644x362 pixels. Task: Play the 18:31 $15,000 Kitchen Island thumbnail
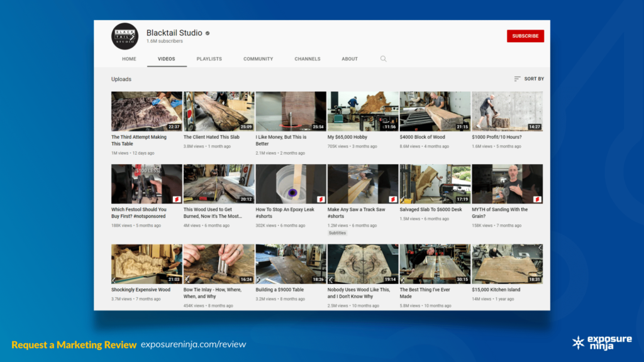coord(508,264)
